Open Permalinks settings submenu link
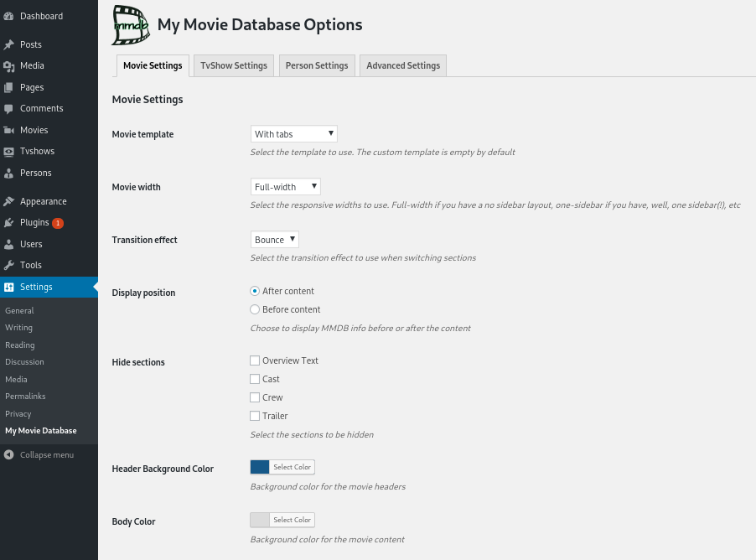 pos(25,396)
